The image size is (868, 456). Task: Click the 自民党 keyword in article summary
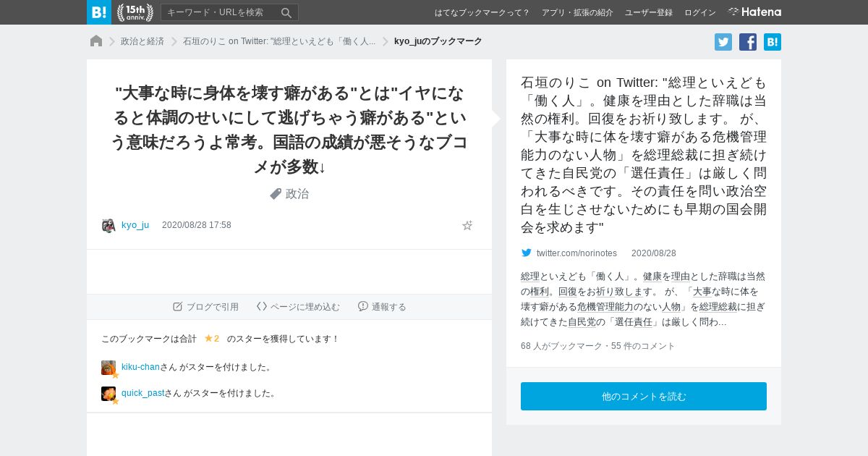point(582,322)
